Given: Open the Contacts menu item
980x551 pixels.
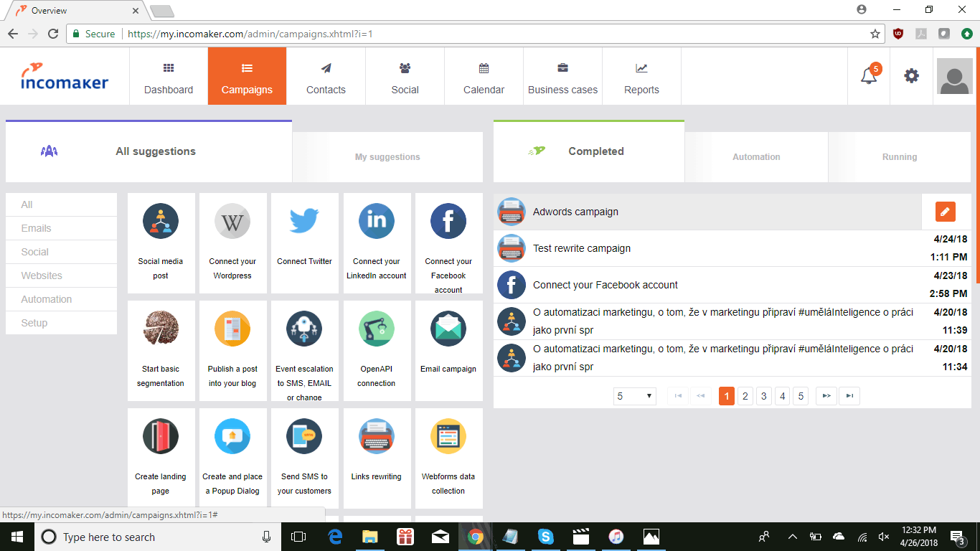Looking at the screenshot, I should (x=326, y=76).
